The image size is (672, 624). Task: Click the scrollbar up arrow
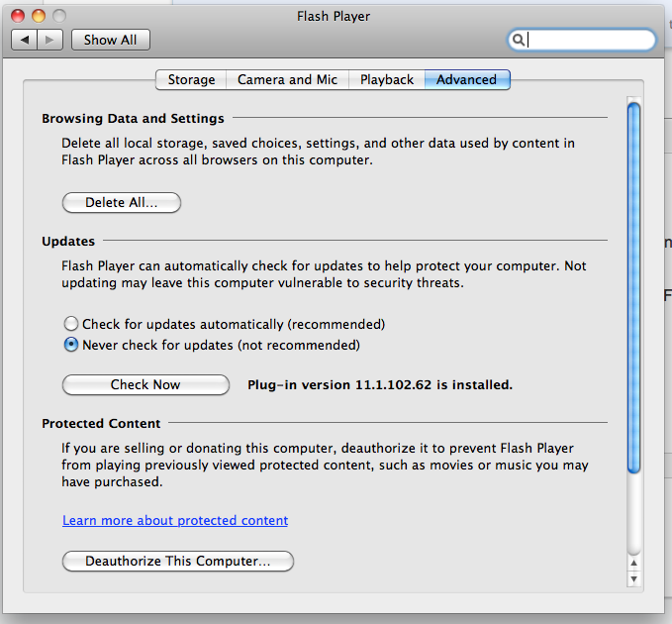(633, 564)
